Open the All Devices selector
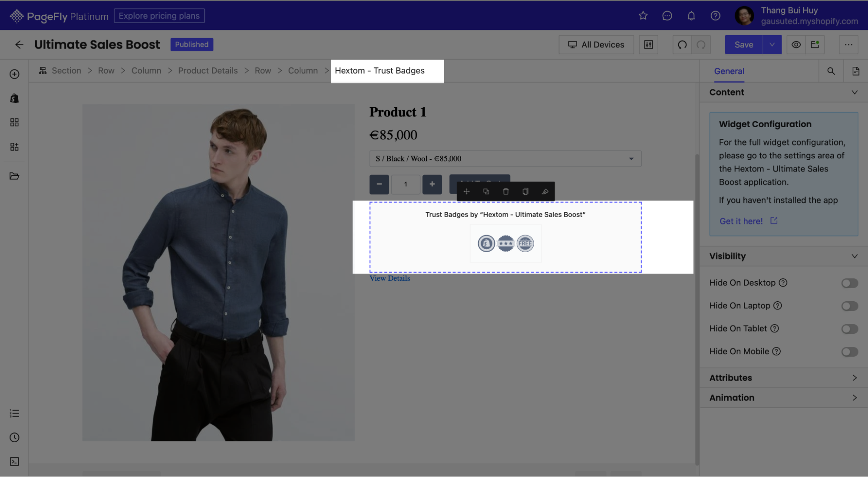 [596, 45]
